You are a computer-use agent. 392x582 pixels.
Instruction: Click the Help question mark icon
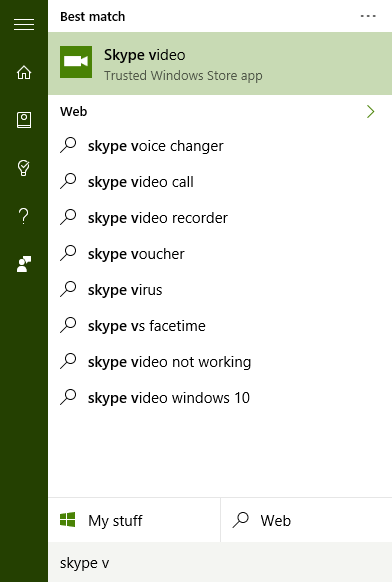coord(24,216)
